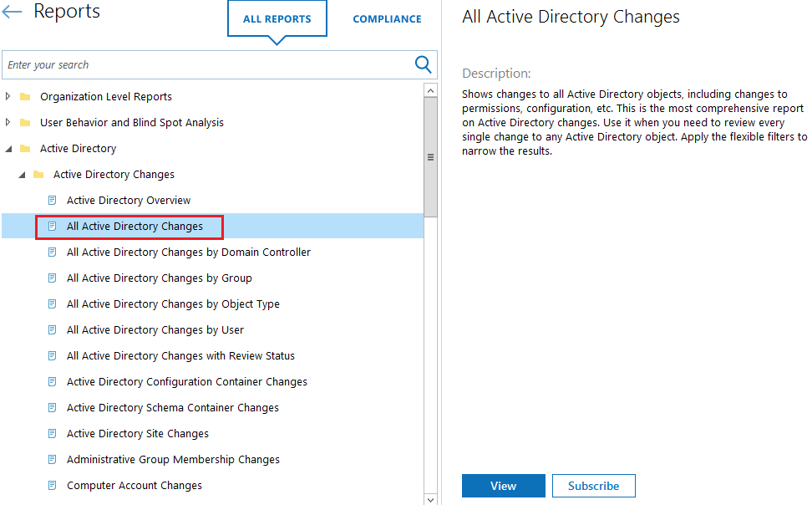Click the Active Directory folder icon
This screenshot has width=812, height=505.
tap(25, 149)
